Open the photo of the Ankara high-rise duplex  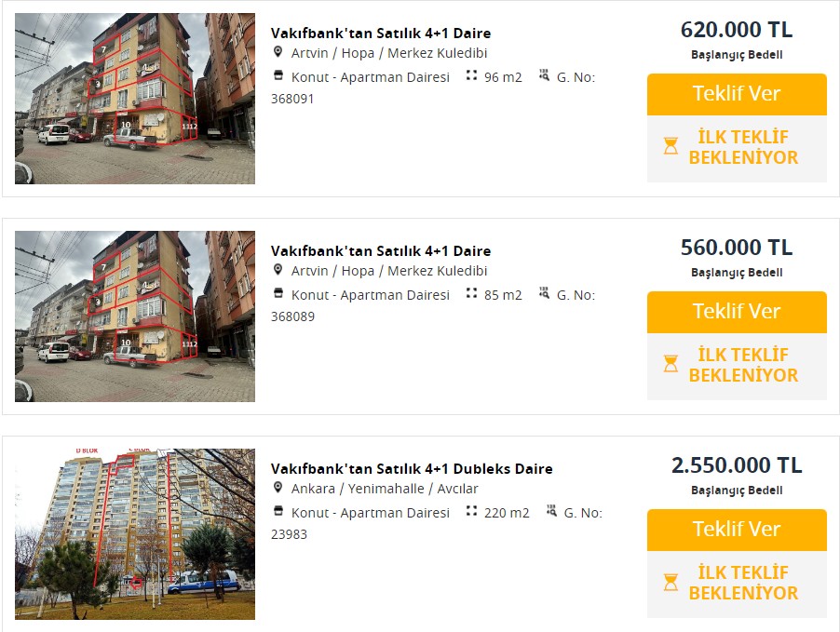click(x=135, y=534)
